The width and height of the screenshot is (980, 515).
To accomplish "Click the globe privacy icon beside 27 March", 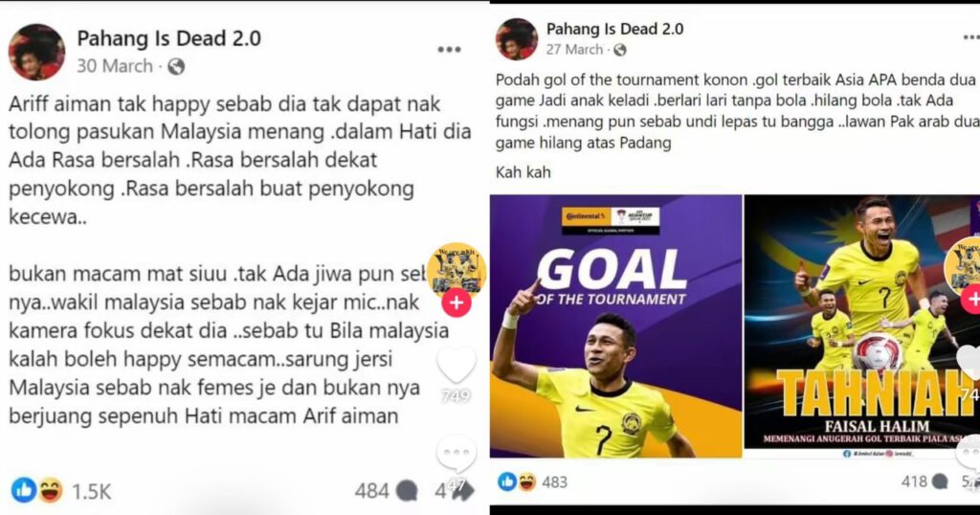I will [x=619, y=50].
